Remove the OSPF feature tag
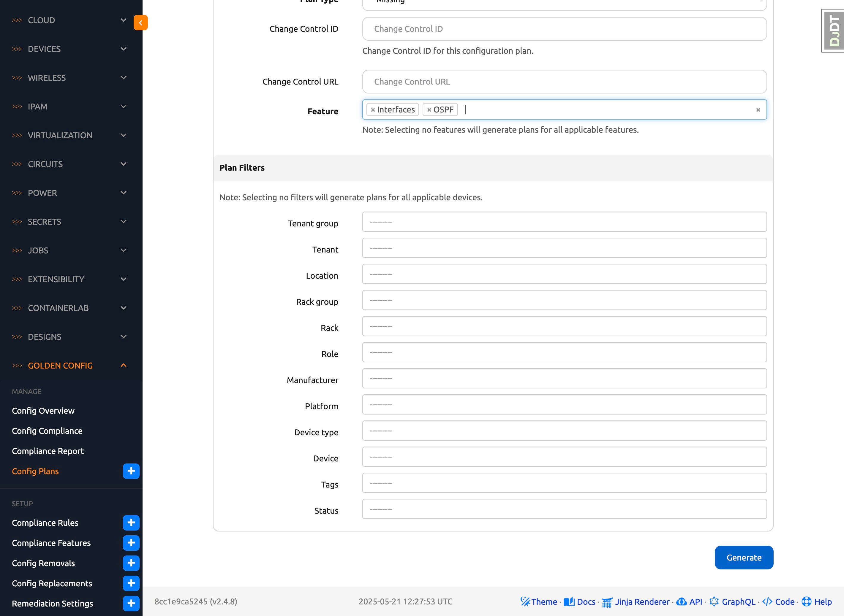 click(429, 110)
